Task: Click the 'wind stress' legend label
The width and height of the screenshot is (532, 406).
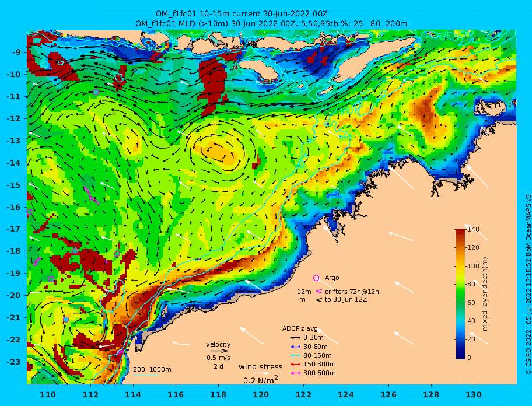Action: point(261,367)
